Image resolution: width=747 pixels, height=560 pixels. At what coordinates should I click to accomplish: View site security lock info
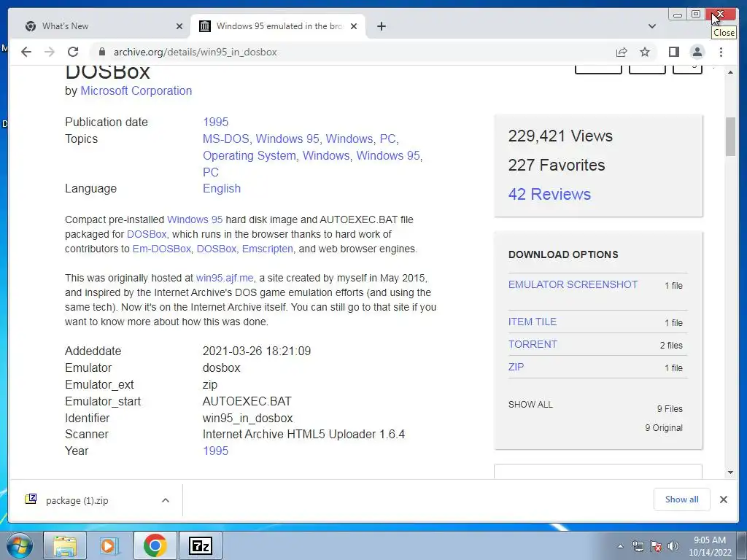coord(101,52)
